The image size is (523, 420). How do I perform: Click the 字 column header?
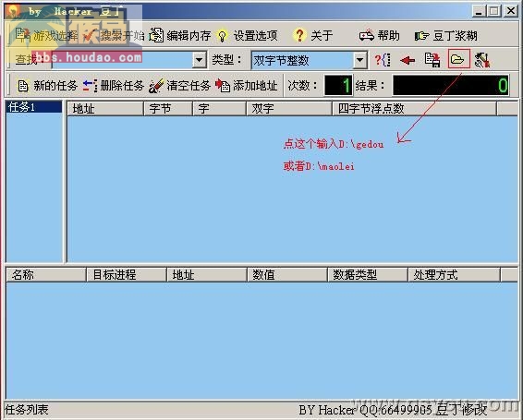click(220, 109)
